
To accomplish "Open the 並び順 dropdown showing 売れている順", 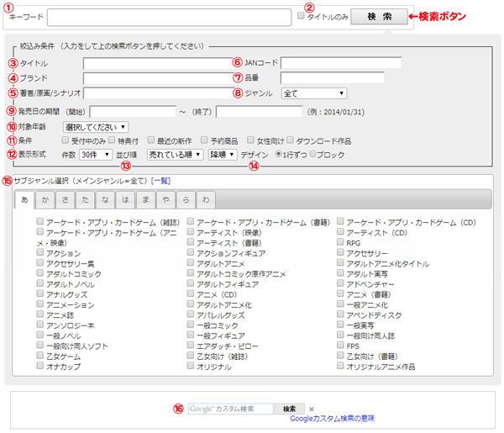I will coord(175,155).
